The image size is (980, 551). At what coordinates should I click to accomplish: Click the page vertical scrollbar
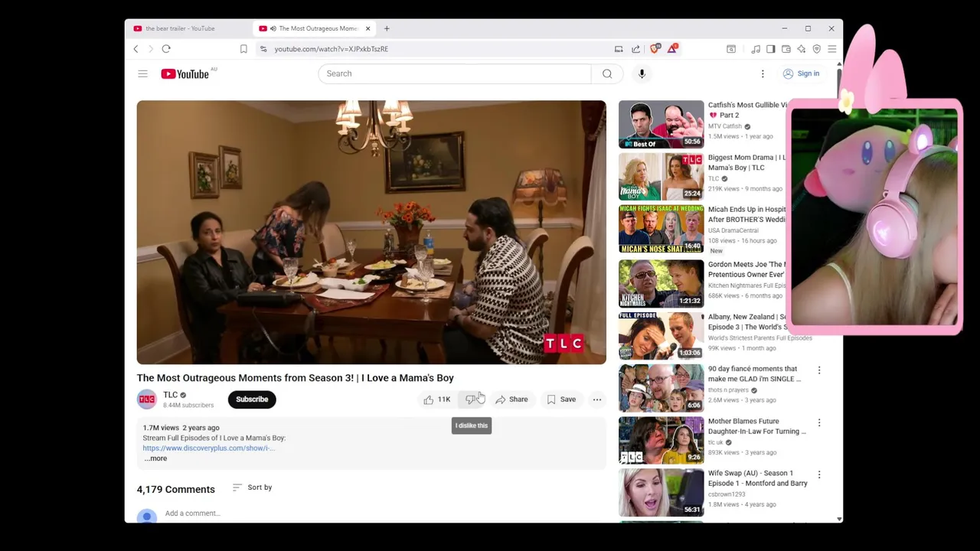pos(839,291)
